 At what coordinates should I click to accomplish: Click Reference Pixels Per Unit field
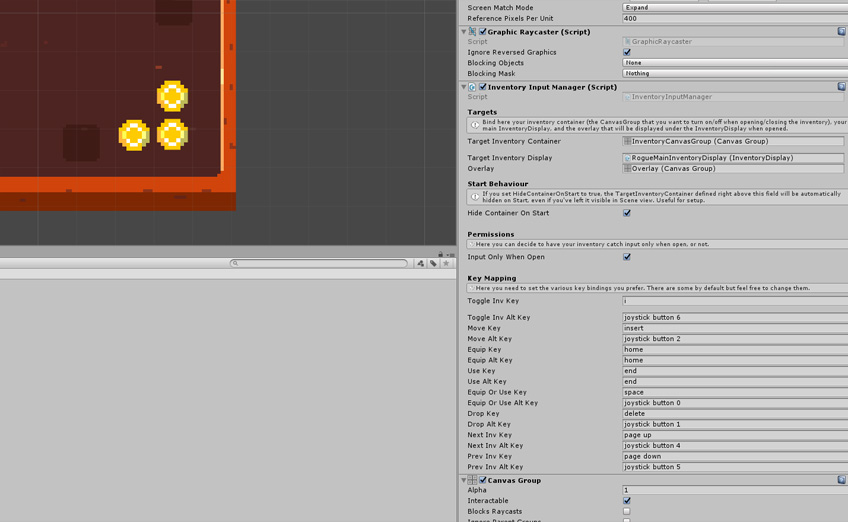click(x=735, y=18)
